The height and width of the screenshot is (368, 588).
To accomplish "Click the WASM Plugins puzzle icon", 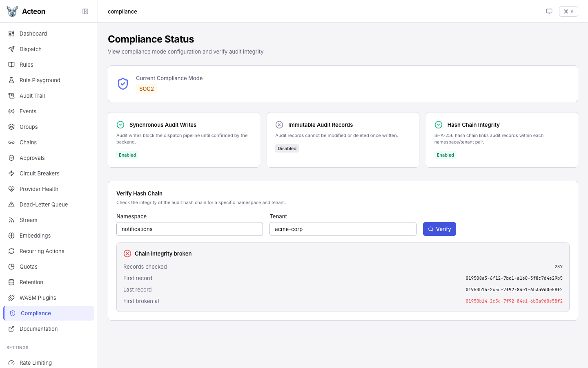I will coord(11,298).
